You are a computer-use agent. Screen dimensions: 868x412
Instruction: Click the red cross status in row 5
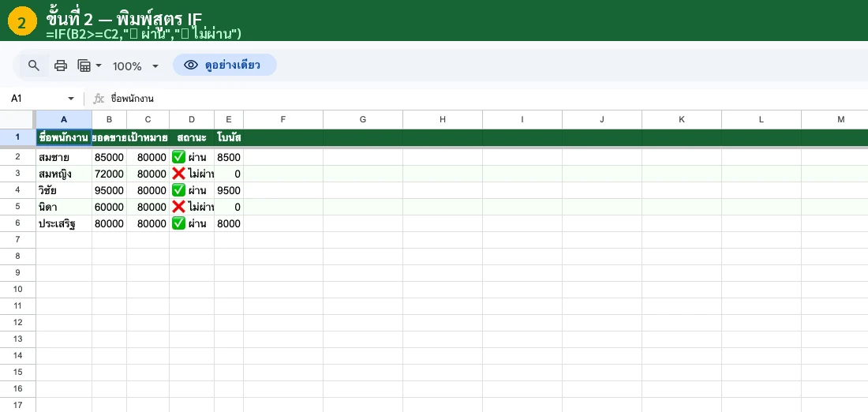pyautogui.click(x=178, y=207)
